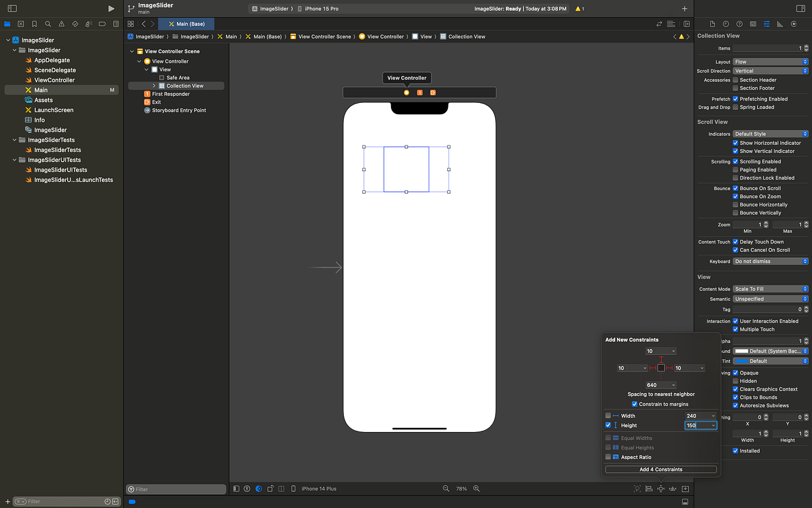Open the File inspector icon

(712, 23)
